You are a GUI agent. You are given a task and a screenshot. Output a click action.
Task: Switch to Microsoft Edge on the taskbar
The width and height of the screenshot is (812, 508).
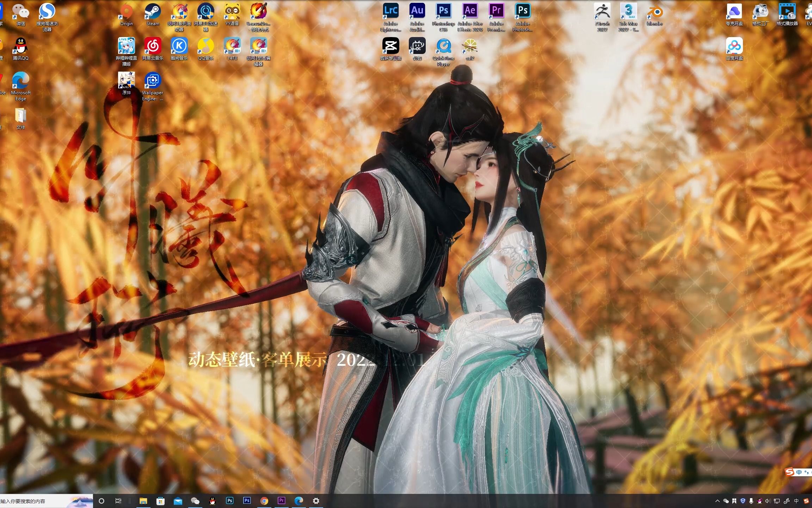pos(299,501)
